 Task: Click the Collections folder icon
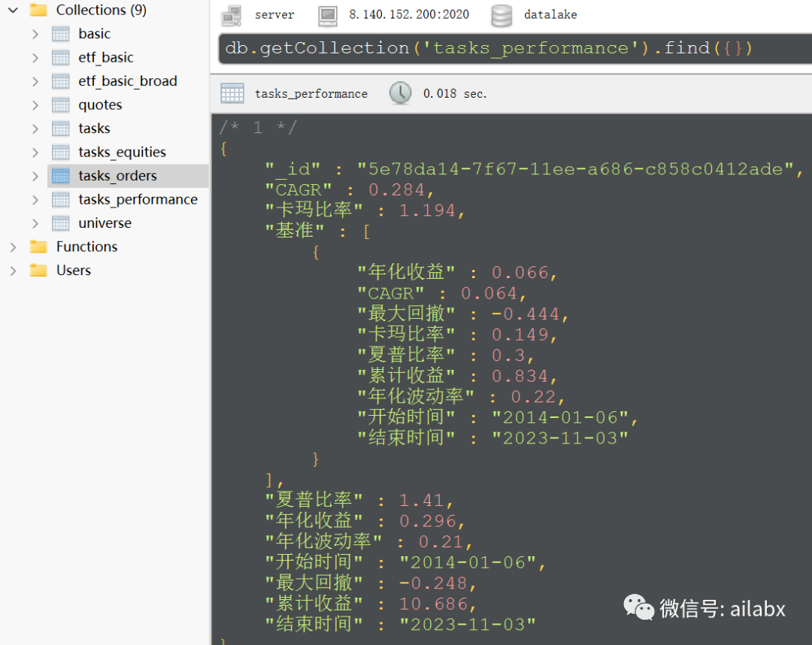pyautogui.click(x=38, y=11)
